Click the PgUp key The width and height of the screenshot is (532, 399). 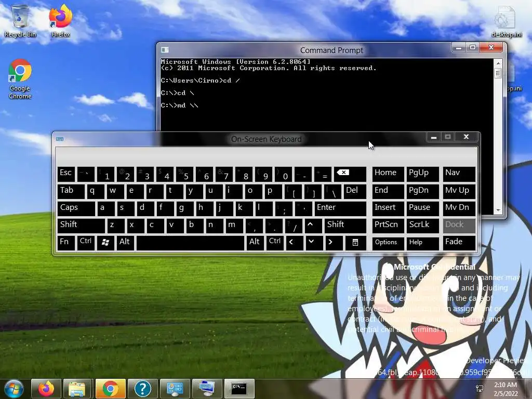[422, 174]
